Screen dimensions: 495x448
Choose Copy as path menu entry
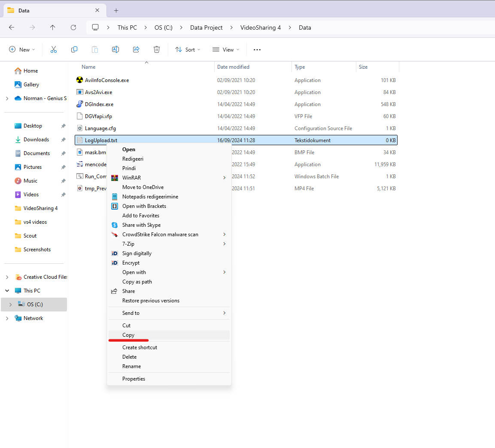tap(169, 282)
